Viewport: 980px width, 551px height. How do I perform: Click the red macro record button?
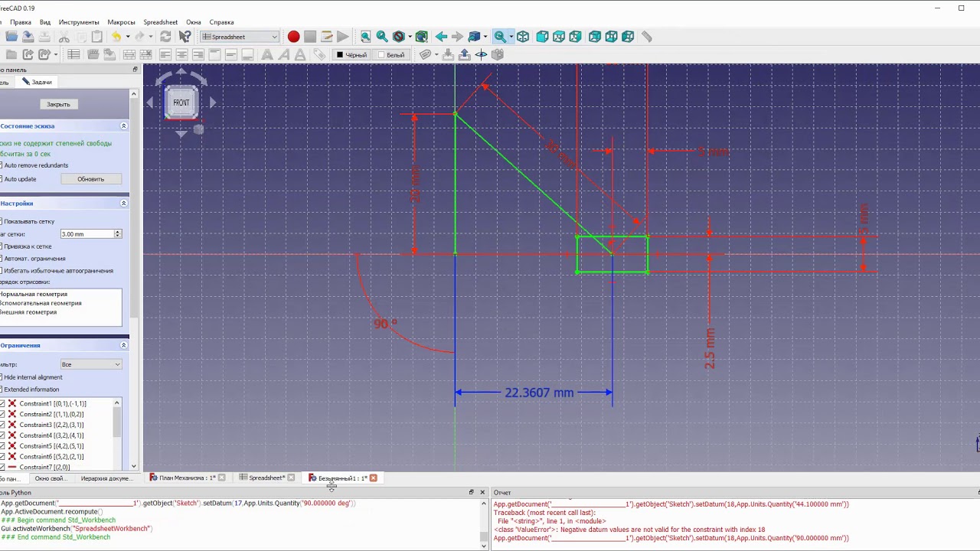(x=293, y=37)
